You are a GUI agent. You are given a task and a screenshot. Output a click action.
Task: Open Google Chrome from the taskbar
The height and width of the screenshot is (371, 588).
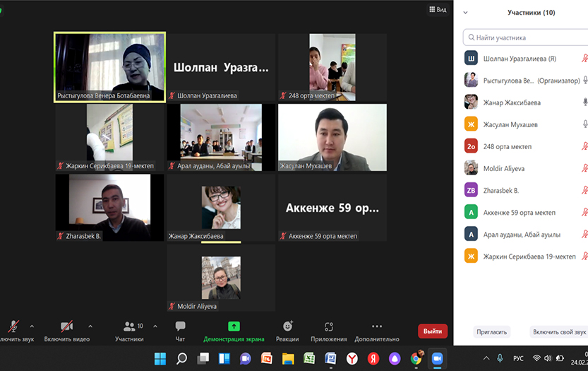[x=416, y=358]
